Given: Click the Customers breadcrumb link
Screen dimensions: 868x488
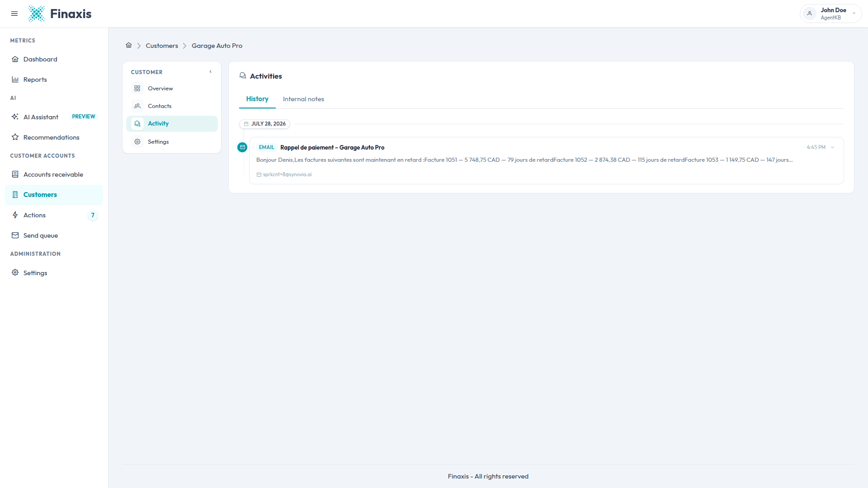Looking at the screenshot, I should click(x=162, y=46).
